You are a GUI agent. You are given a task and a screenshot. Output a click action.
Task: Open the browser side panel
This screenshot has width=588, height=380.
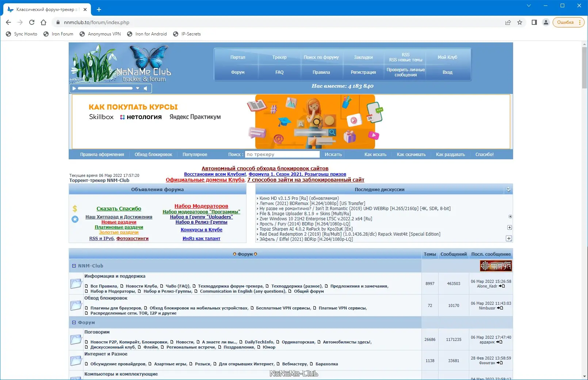click(x=534, y=22)
